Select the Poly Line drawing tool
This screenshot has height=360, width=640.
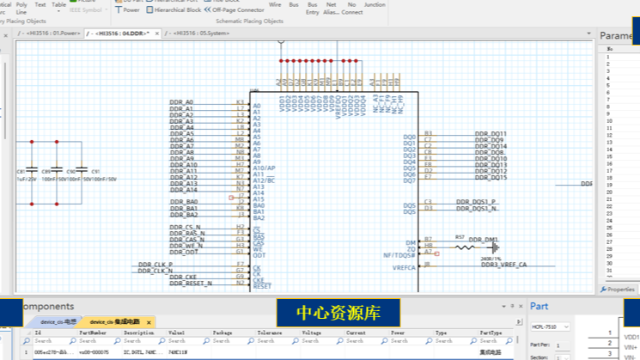pyautogui.click(x=21, y=8)
